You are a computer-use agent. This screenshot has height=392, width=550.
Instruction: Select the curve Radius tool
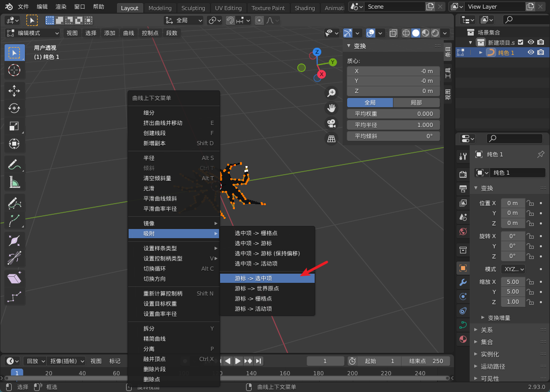[14, 240]
